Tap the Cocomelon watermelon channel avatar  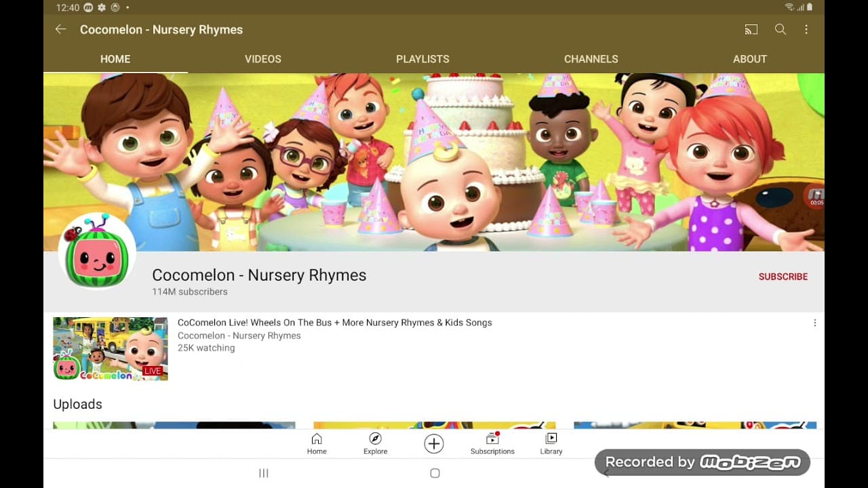tap(97, 251)
